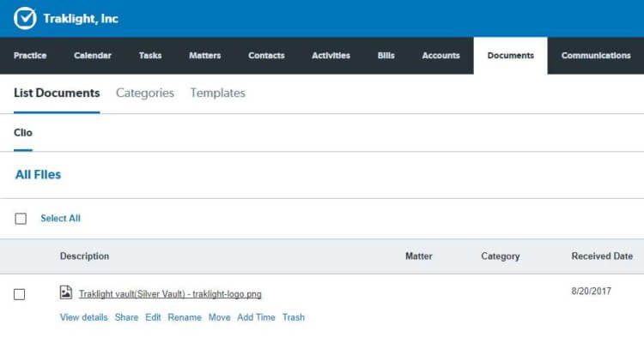
Task: Open the Bills section
Action: click(x=386, y=56)
